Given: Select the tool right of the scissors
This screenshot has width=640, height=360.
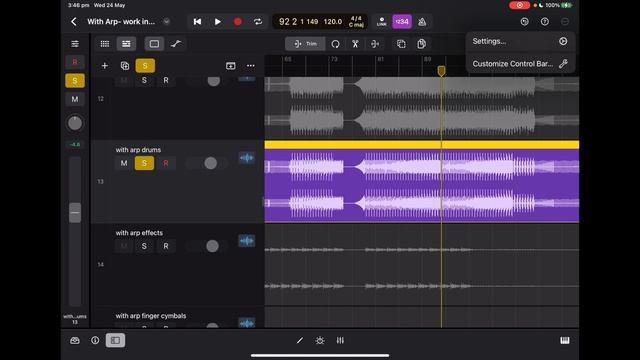Looking at the screenshot, I should coord(375,44).
